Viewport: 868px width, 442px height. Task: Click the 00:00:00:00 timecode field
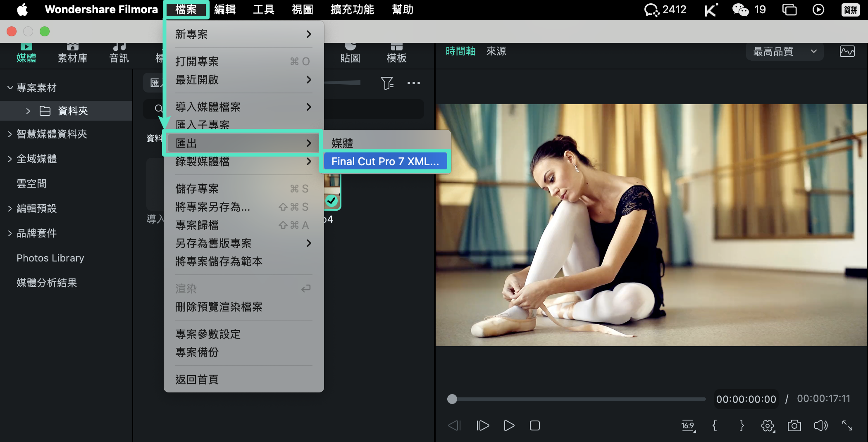[746, 399]
